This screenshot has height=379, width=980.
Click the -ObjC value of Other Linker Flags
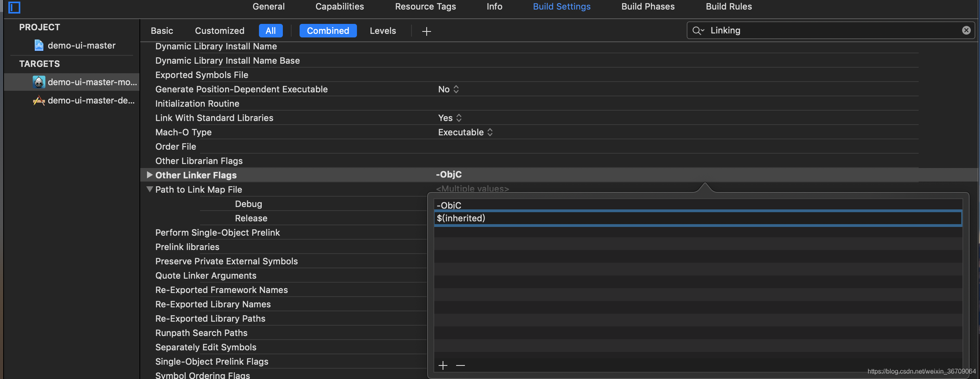(449, 174)
